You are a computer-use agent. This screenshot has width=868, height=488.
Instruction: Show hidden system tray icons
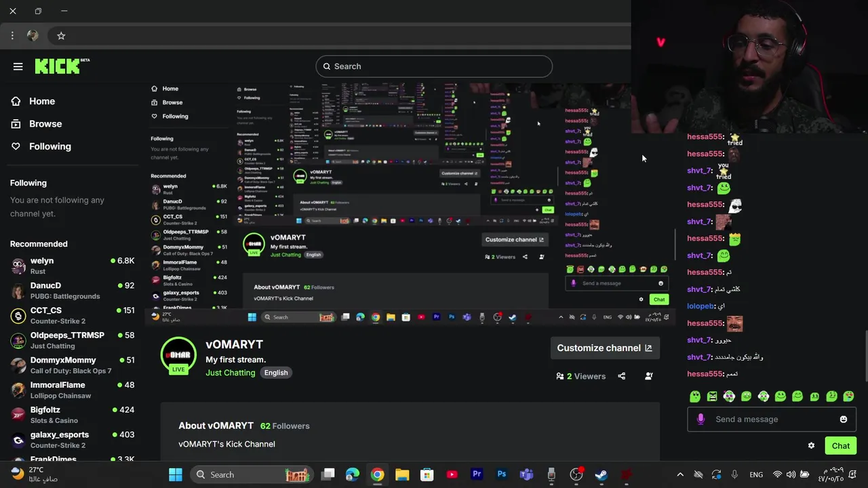click(680, 474)
